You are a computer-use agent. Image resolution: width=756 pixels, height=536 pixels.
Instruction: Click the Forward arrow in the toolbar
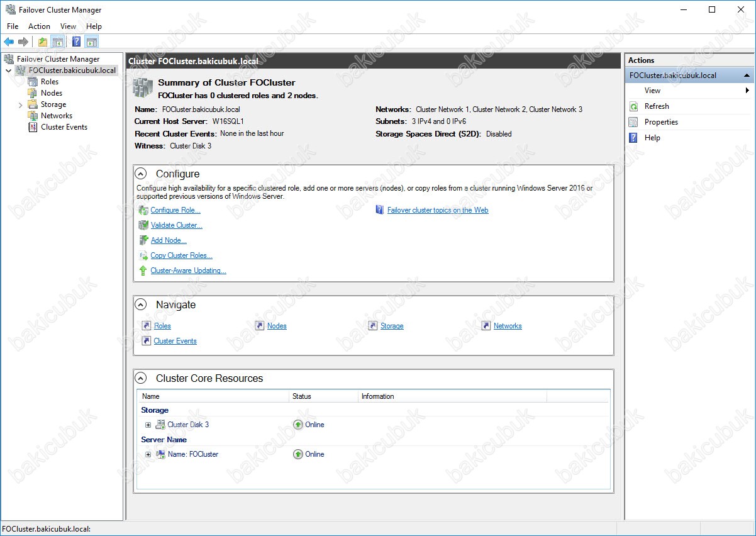coord(23,42)
